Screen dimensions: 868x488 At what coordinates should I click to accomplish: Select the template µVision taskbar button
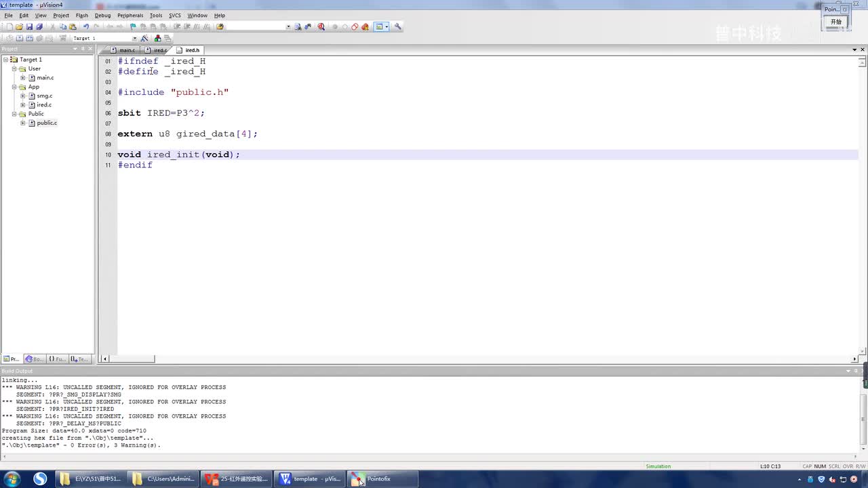click(x=310, y=479)
